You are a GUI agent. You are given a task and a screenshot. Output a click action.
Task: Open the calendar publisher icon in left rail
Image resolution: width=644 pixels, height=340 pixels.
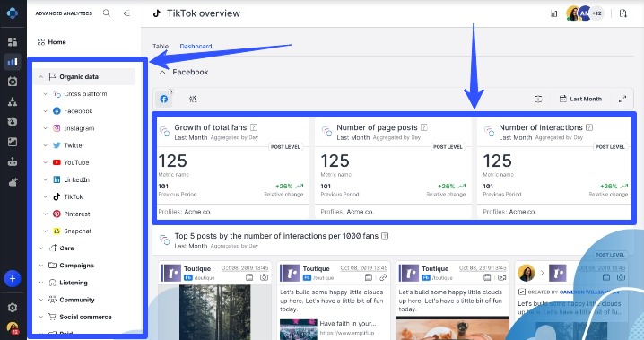point(13,82)
